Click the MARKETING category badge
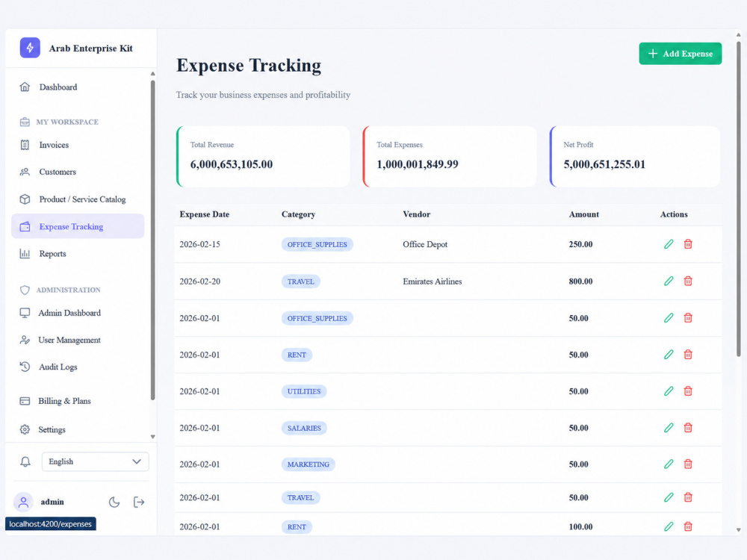 coord(309,464)
